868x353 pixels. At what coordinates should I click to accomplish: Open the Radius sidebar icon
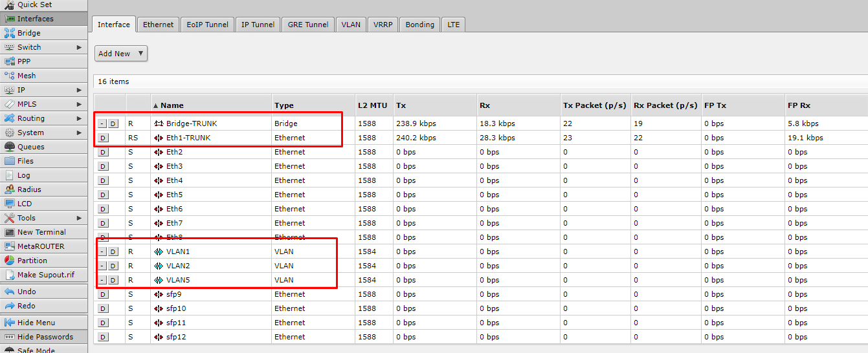coord(10,189)
